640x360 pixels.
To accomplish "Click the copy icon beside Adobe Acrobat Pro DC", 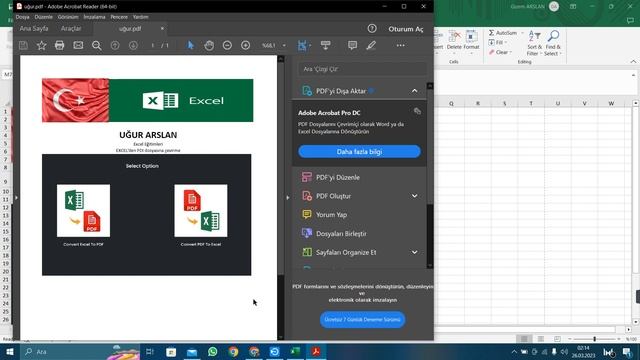I will [417, 111].
